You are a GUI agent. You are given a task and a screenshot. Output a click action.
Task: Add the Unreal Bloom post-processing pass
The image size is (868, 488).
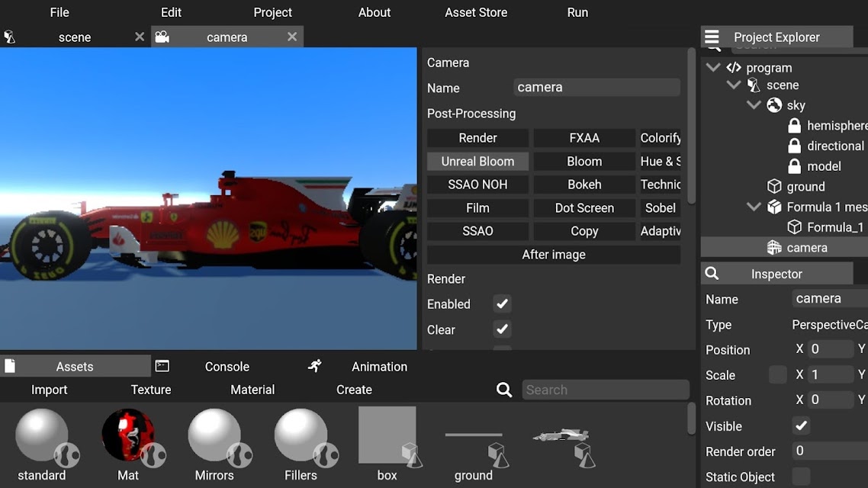(477, 161)
